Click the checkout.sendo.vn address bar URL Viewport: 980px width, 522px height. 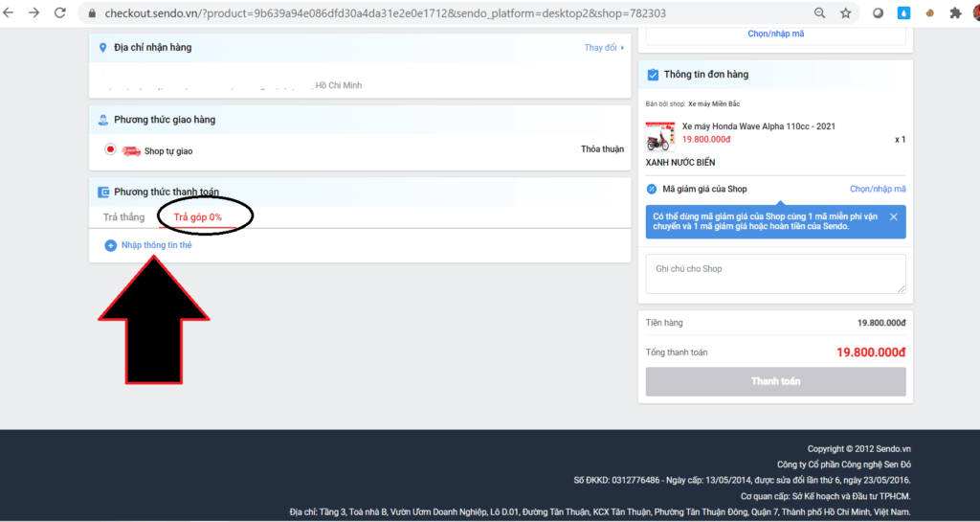click(x=385, y=13)
